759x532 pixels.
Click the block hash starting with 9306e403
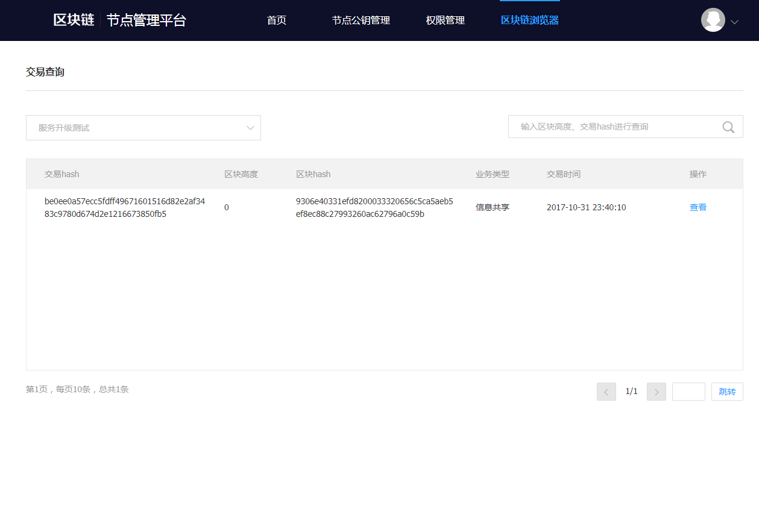(x=374, y=207)
